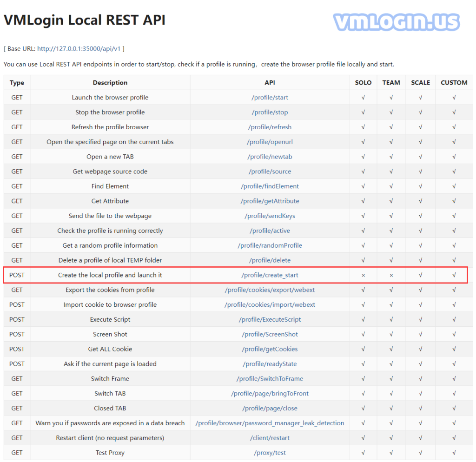Open the /profile/page/bringToFront API link
Screen dimensions: 476x462
coord(270,393)
